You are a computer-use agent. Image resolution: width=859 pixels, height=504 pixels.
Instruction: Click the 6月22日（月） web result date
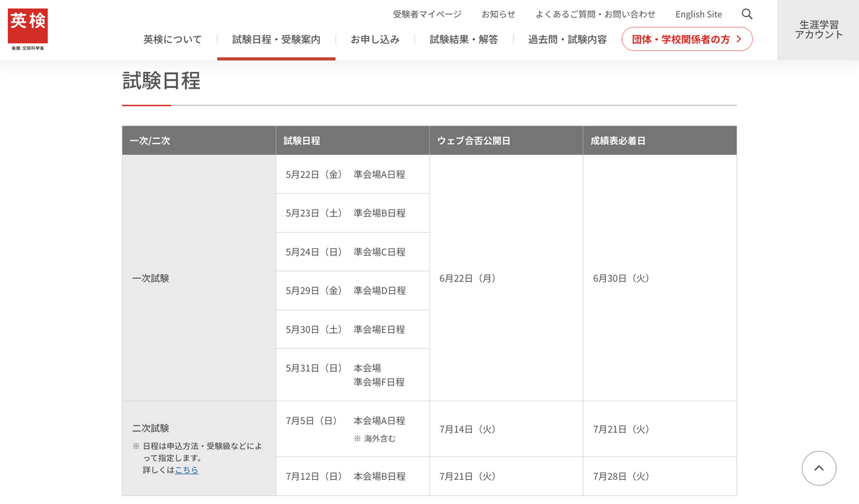pyautogui.click(x=468, y=278)
